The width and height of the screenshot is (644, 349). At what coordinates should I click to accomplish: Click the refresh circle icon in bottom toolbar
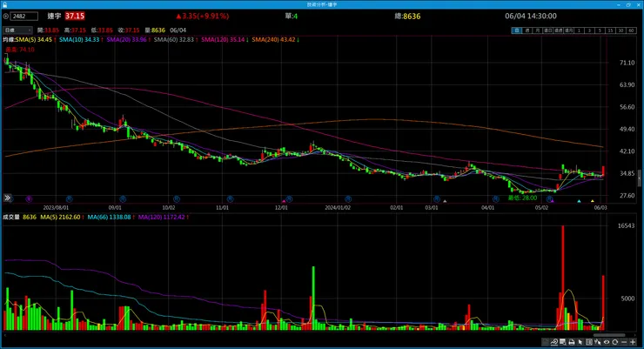[614, 342]
